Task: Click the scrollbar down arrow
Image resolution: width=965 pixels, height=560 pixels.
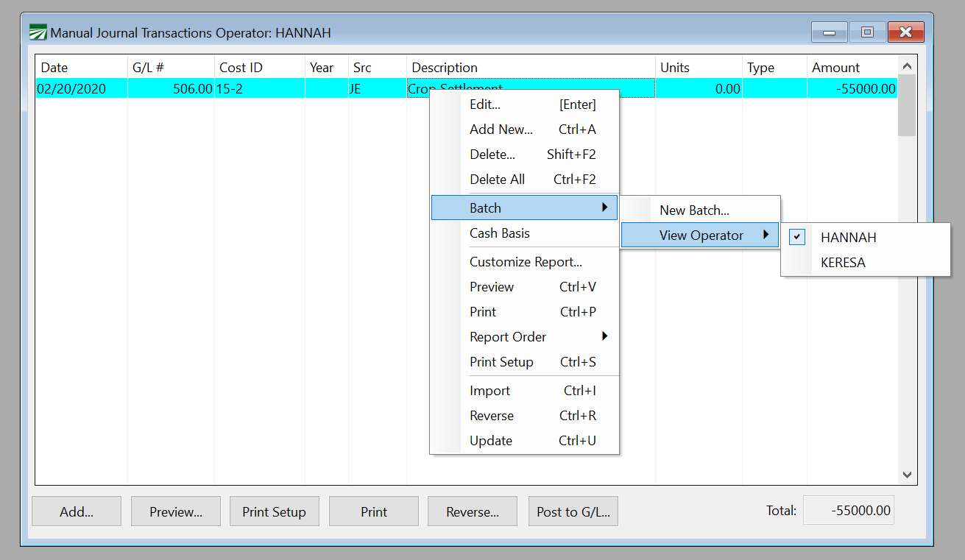Action: pos(908,475)
